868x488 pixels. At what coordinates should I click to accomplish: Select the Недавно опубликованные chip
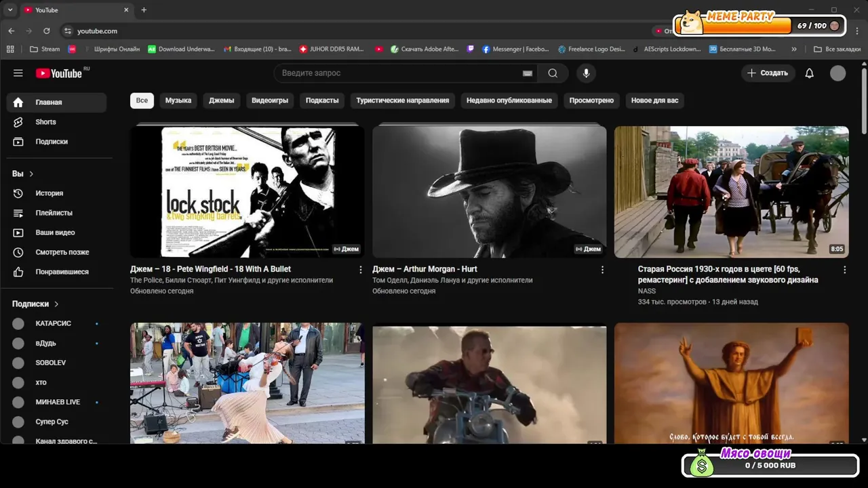[x=509, y=100]
